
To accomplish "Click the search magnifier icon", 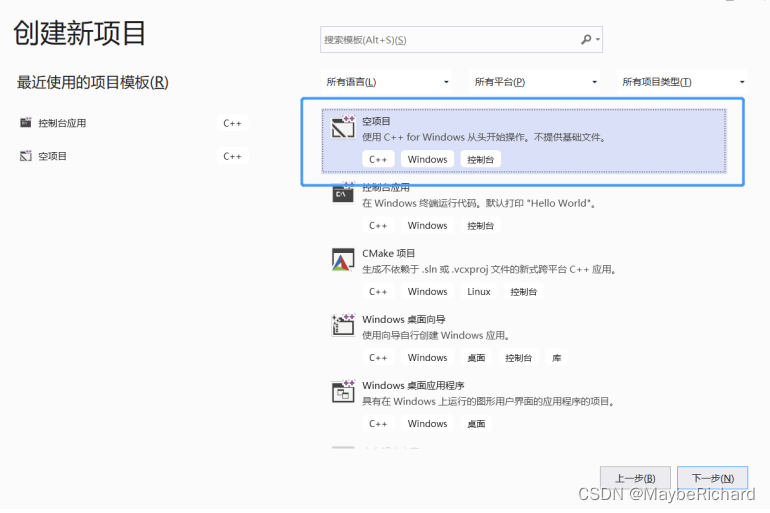I will pos(586,39).
